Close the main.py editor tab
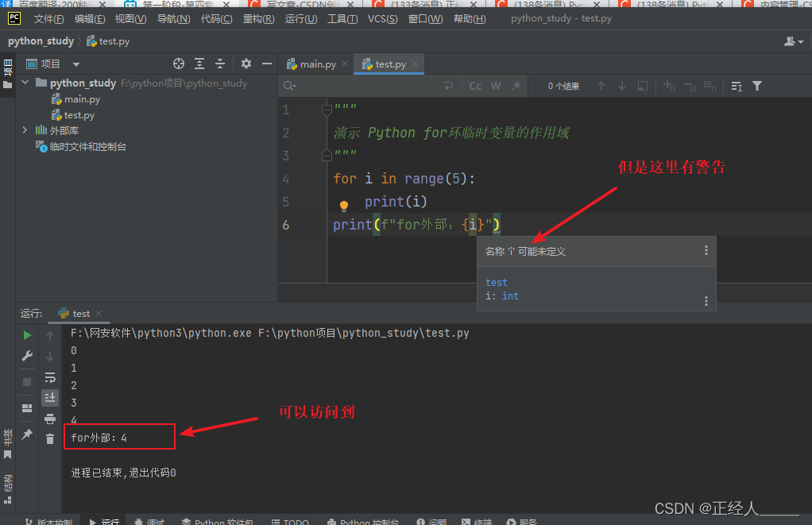Screen dimensions: 812x525 [345, 64]
